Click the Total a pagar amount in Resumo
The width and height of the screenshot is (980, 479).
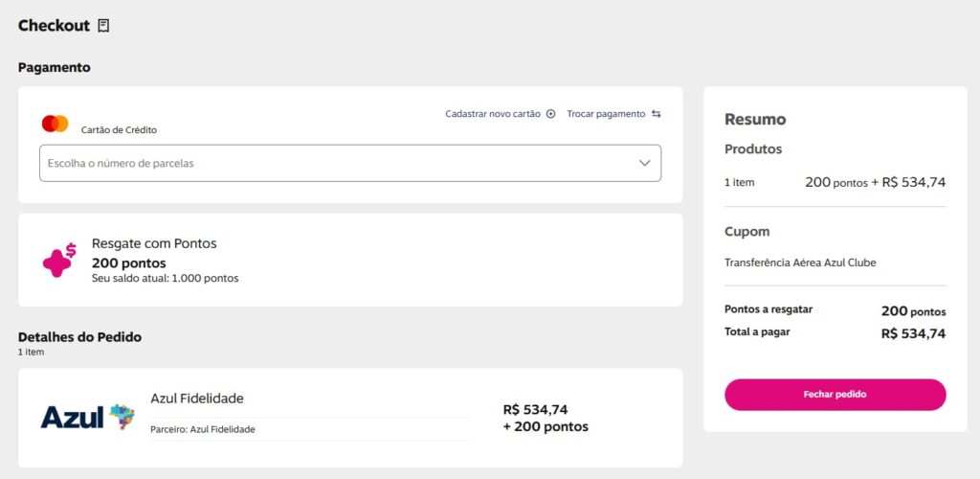tap(913, 333)
